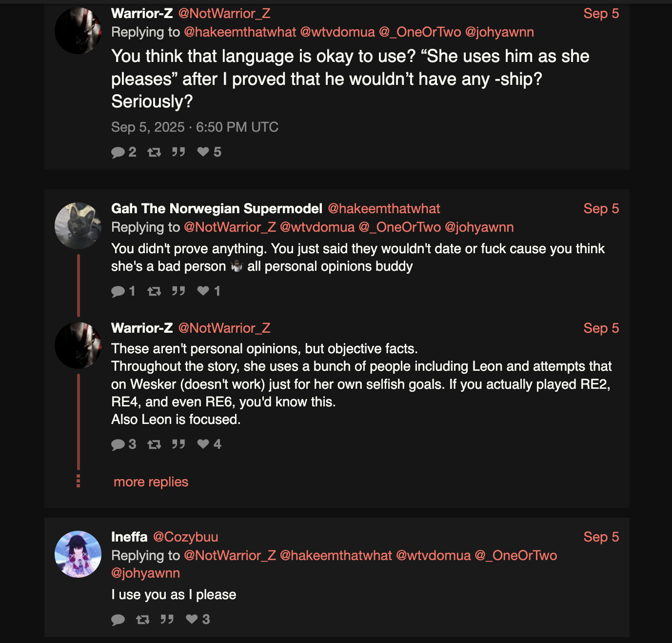
Task: Open Gah The Norwegian Supermodel's avatar
Action: click(78, 226)
